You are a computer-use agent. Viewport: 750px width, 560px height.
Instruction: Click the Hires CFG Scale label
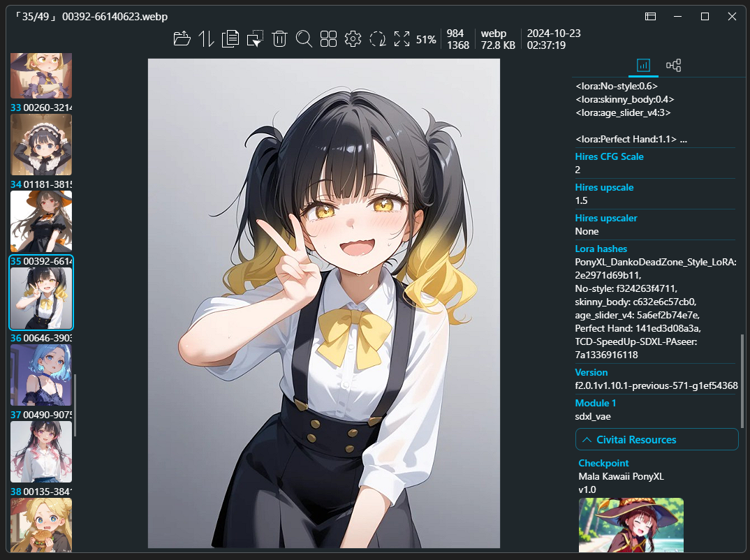(609, 156)
